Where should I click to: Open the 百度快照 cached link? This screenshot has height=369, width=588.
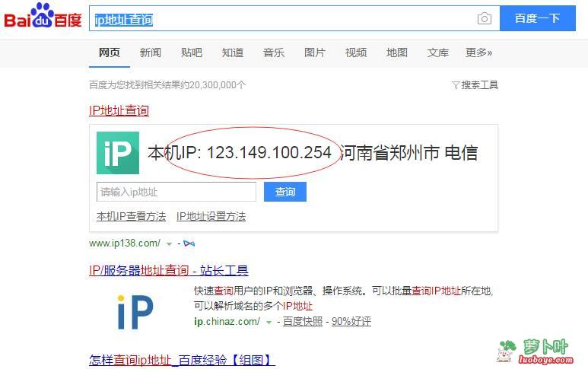(x=303, y=322)
